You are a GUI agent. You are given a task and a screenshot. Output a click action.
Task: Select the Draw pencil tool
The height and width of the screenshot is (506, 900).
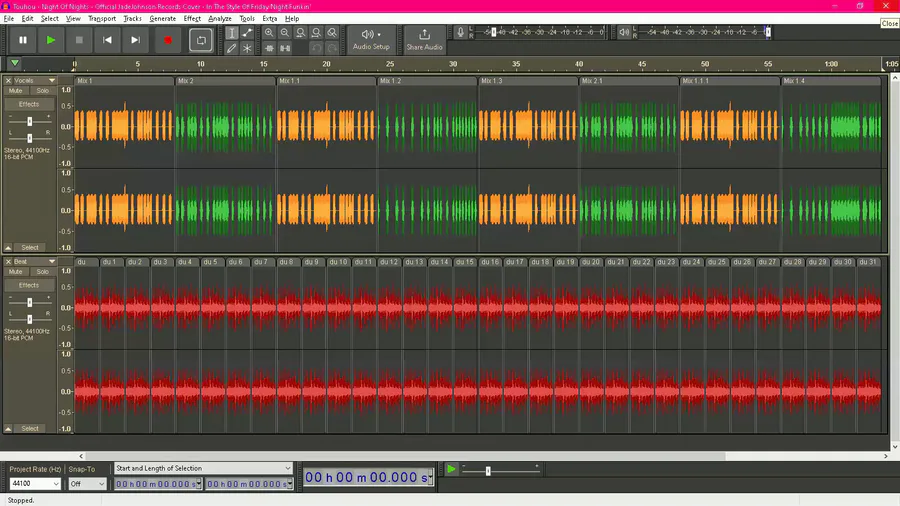pos(231,48)
